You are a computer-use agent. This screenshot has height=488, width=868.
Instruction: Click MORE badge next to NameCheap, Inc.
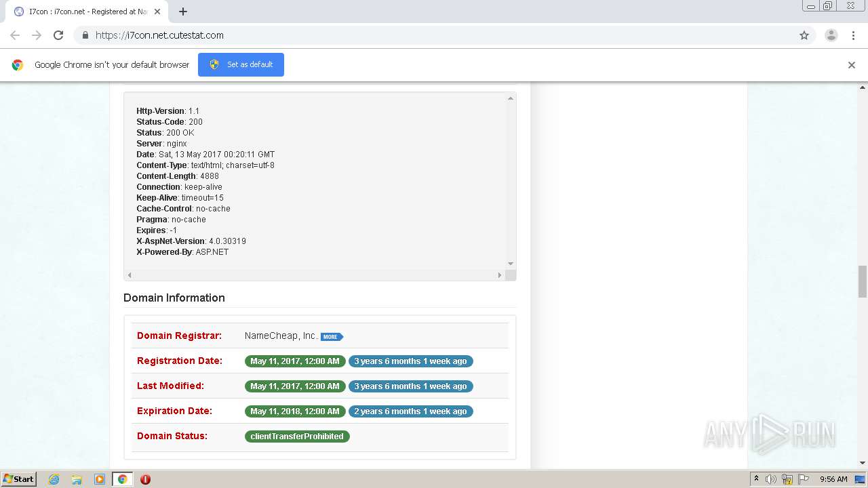332,336
